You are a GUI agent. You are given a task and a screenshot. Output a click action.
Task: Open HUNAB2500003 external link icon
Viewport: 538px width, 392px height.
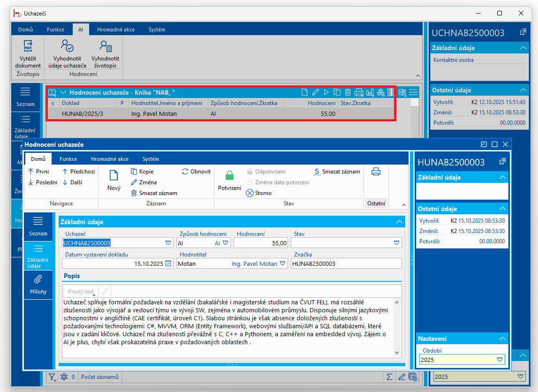tap(502, 161)
